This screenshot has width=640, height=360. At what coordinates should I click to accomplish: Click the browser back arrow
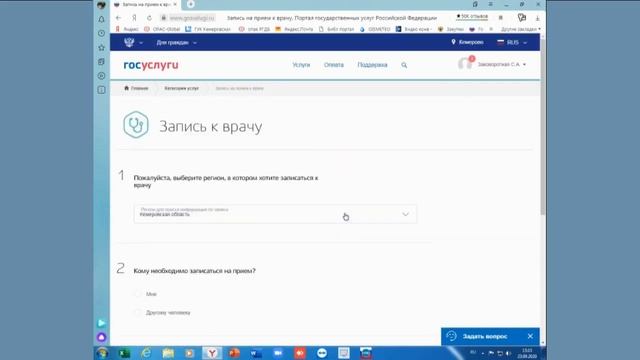pyautogui.click(x=118, y=18)
